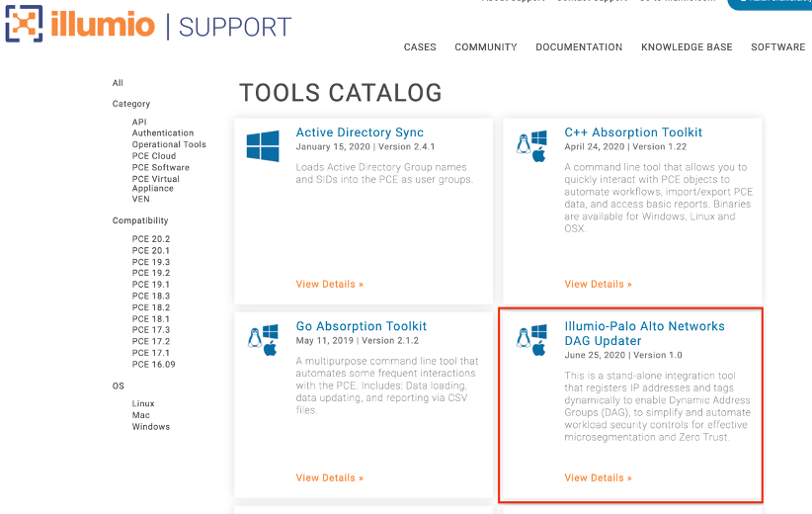Screen dimensions: 812x514
Task: Filter compatibility by PCE 19.1
Action: (151, 285)
